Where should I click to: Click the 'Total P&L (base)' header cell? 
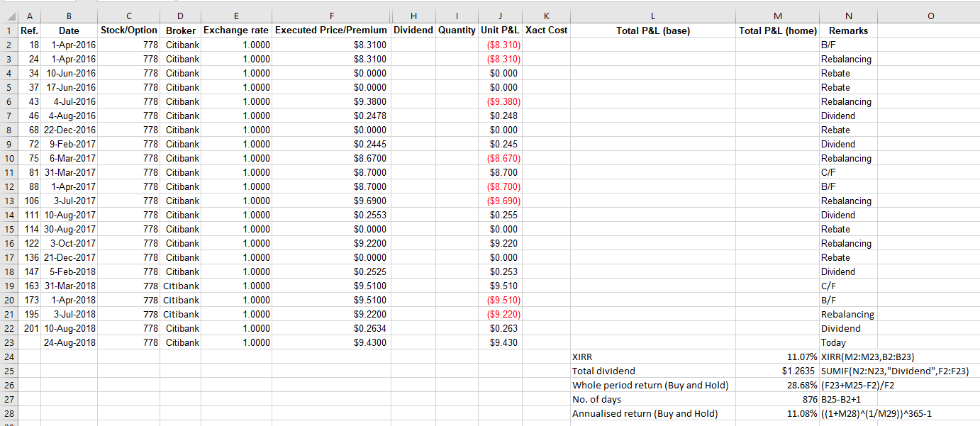click(652, 30)
